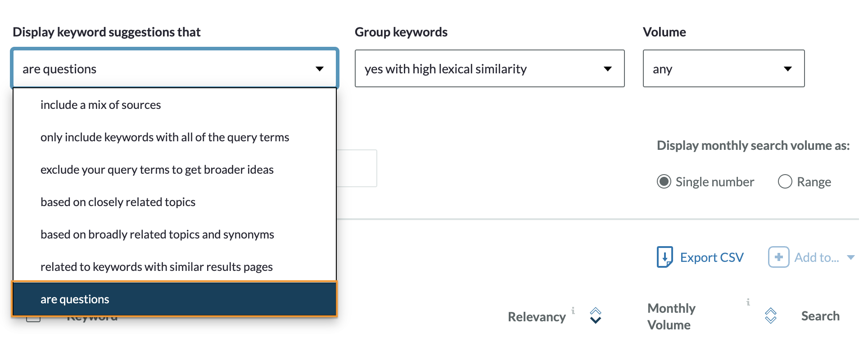
Task: Click the Export CSV link
Action: pyautogui.click(x=711, y=257)
